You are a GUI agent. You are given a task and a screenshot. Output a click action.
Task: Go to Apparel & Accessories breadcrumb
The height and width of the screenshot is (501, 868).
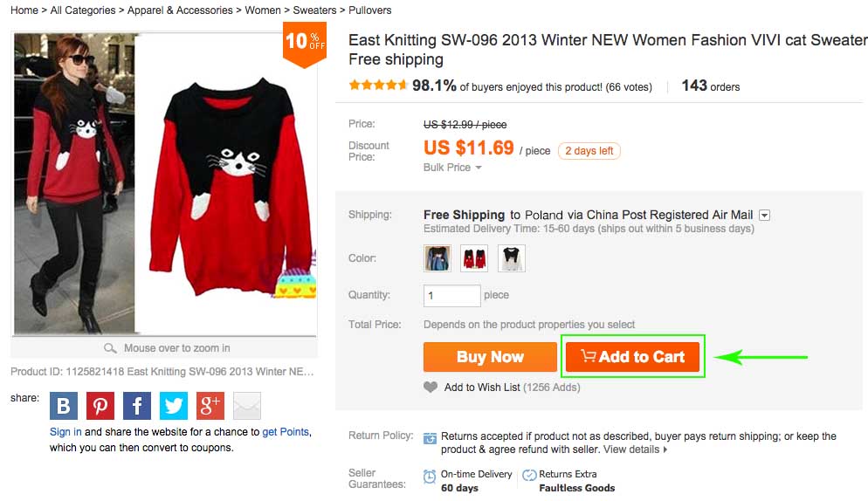coord(180,10)
